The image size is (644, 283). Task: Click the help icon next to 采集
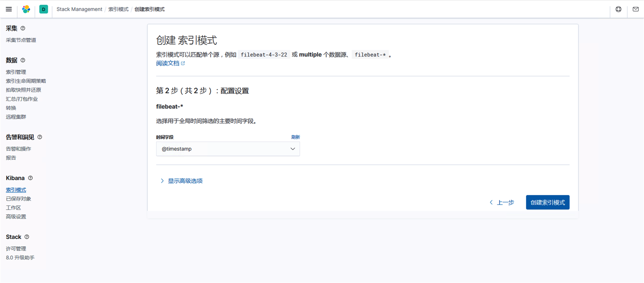[23, 28]
